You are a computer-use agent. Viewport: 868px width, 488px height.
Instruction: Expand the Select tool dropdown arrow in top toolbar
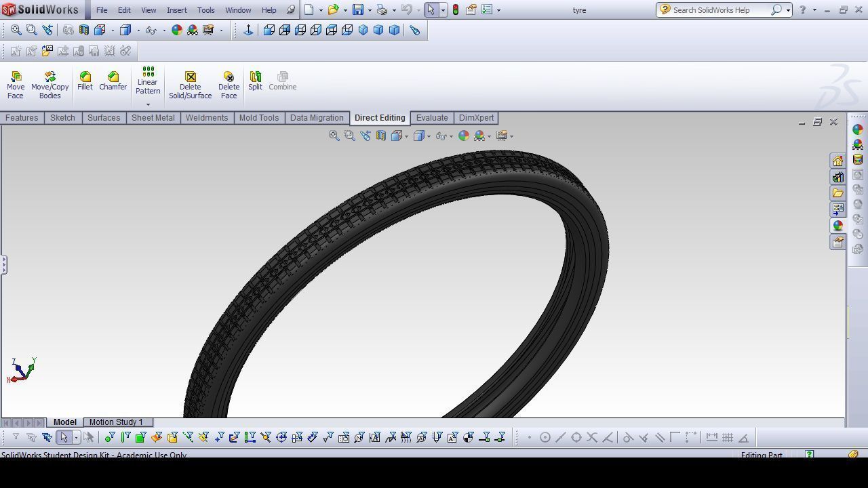pos(443,10)
